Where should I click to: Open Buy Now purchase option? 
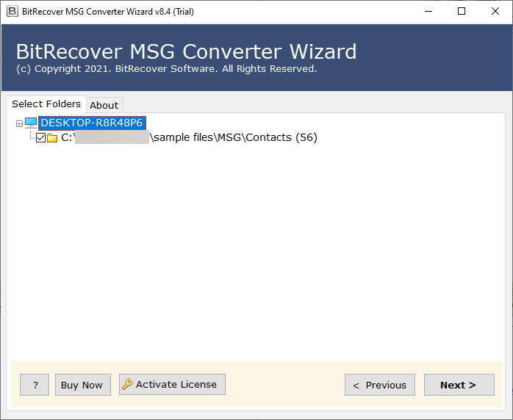click(x=83, y=385)
